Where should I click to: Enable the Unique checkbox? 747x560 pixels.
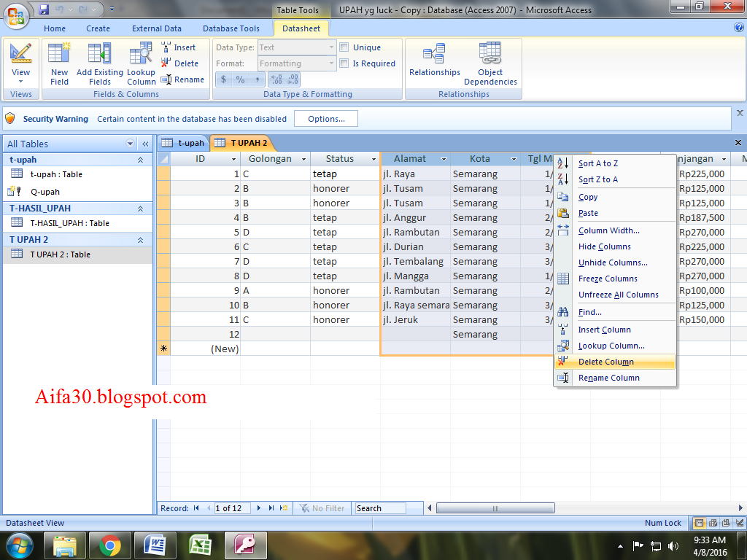point(344,47)
